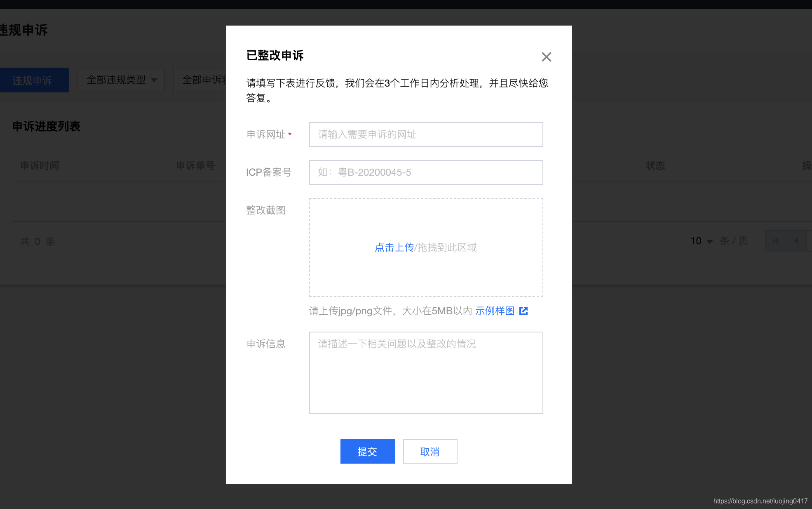
Task: Open the 全部违规类型 dropdown
Action: click(x=121, y=80)
